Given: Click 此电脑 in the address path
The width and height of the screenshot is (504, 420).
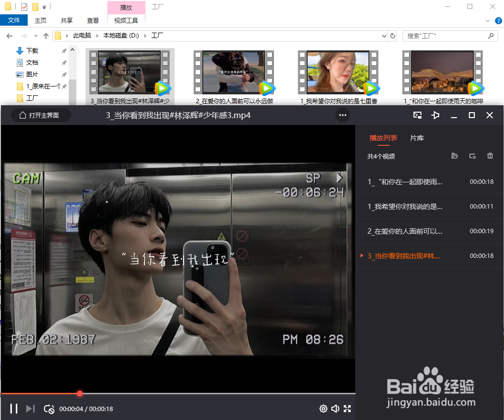Looking at the screenshot, I should point(82,35).
